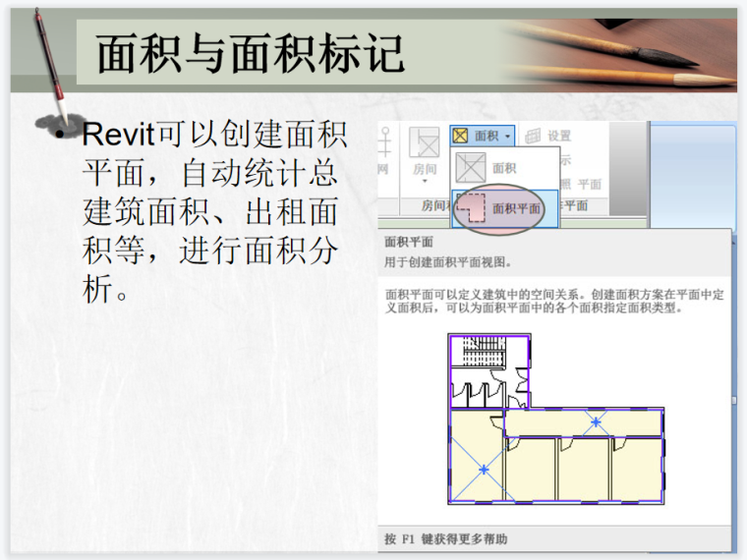Click the 设置 grid icon in the ribbon
This screenshot has width=747, height=560.
coord(534,136)
